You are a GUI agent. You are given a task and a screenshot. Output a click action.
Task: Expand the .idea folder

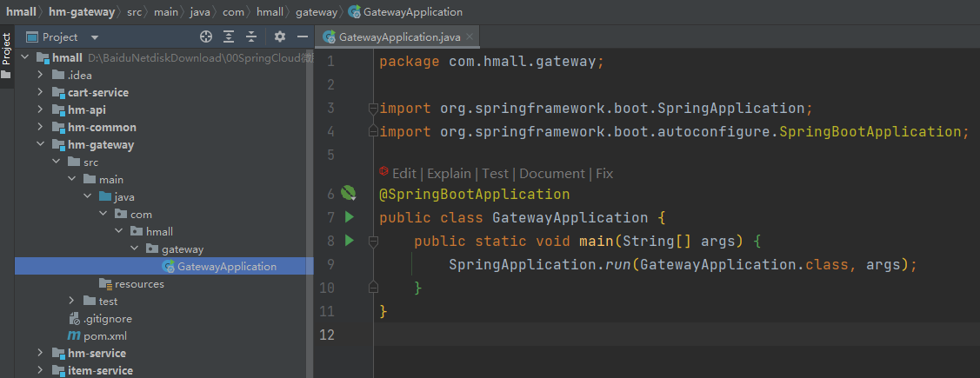tap(40, 75)
